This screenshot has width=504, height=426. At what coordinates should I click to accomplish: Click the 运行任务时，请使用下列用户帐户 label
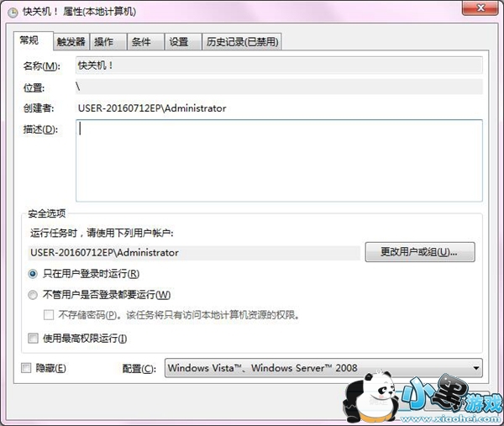coord(102,233)
